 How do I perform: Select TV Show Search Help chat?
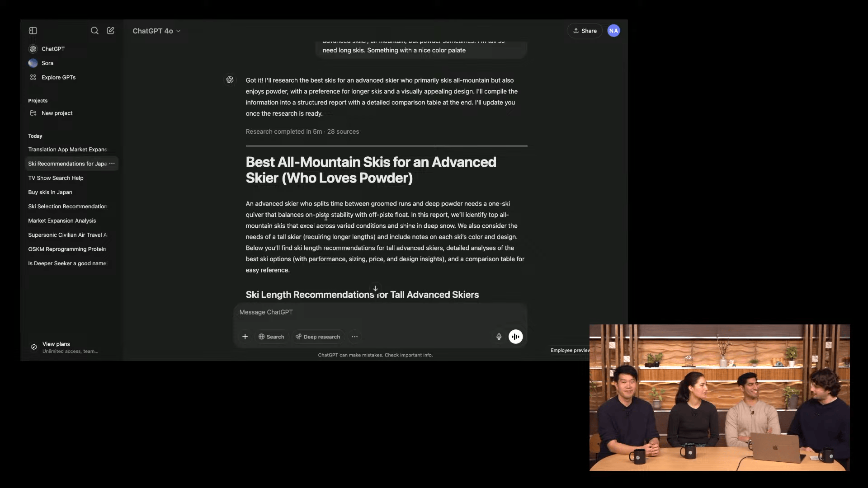(x=56, y=178)
